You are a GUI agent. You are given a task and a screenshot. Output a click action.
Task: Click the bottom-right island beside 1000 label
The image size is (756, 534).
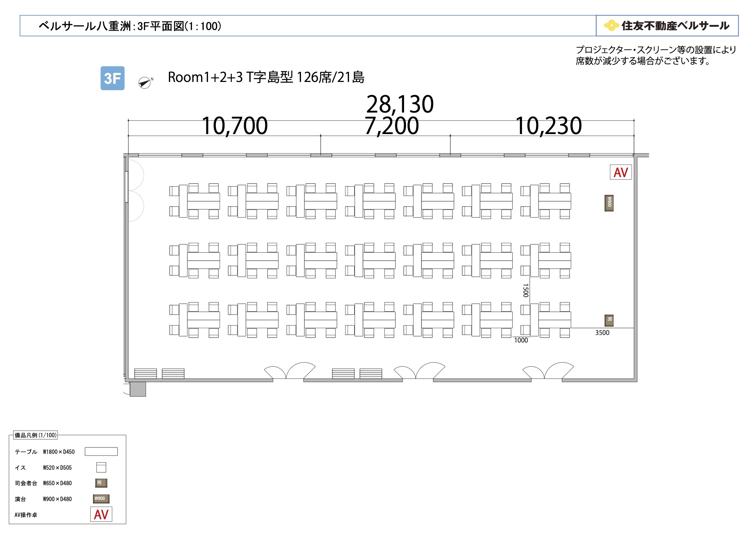(546, 320)
